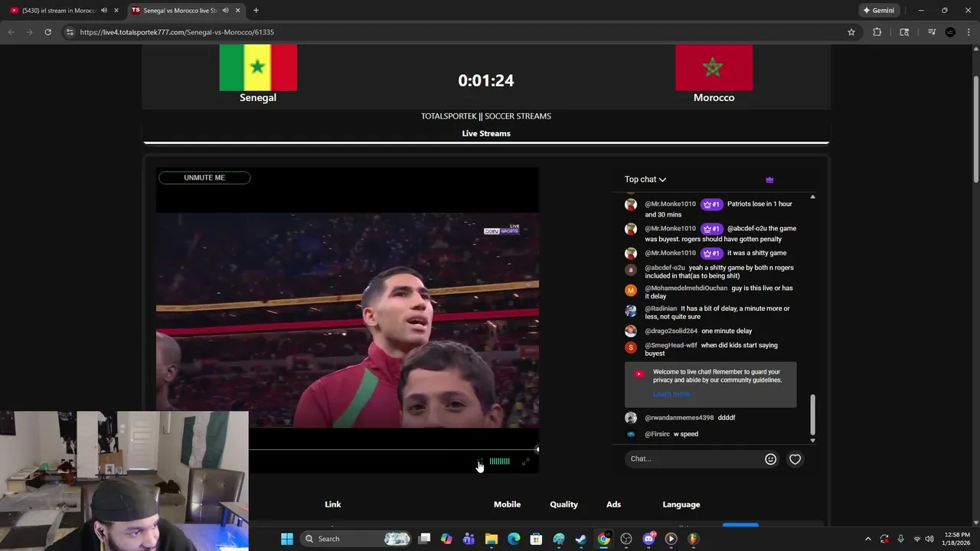Click the Mobile column header
The image size is (980, 551).
tap(507, 504)
